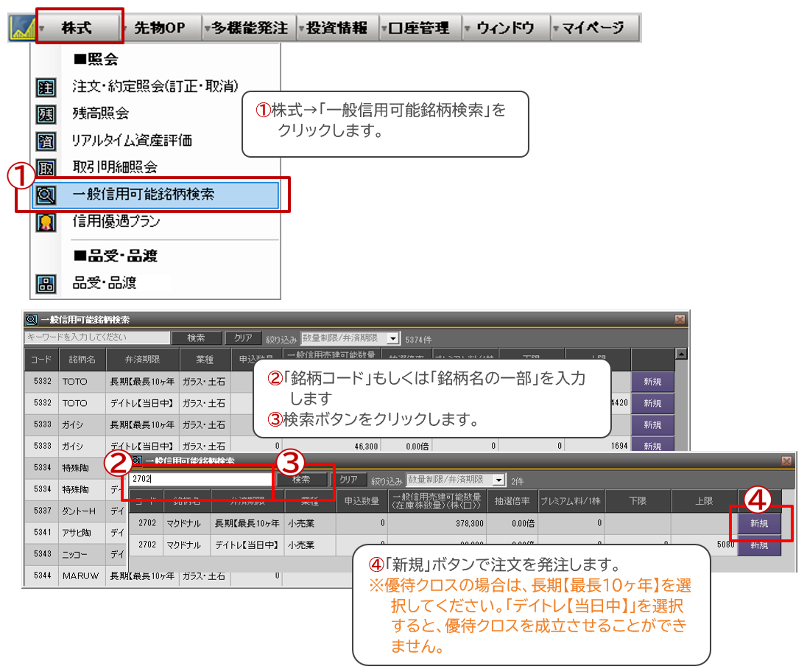Click scrollbar up arrow in back results table

coord(681,353)
